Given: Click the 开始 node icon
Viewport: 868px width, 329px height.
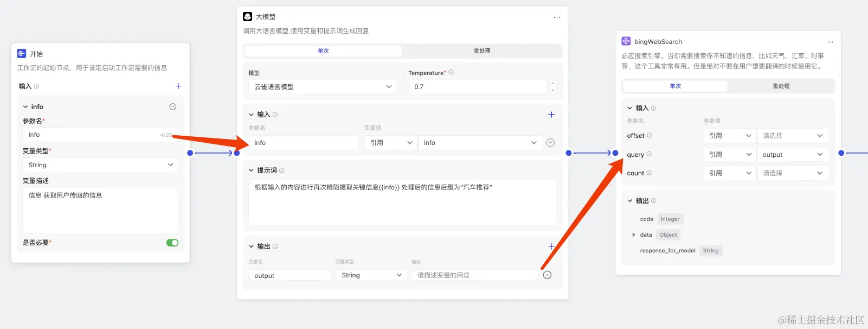Looking at the screenshot, I should [22, 53].
